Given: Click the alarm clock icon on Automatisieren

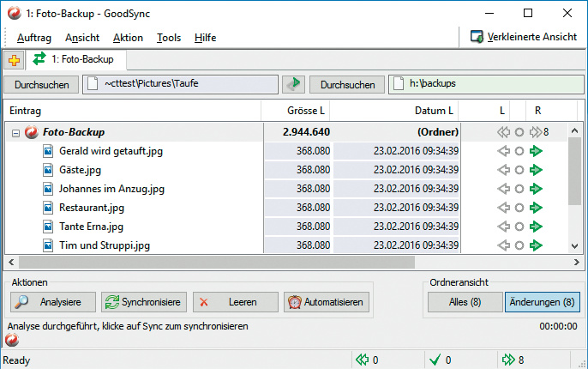Looking at the screenshot, I should [x=295, y=302].
